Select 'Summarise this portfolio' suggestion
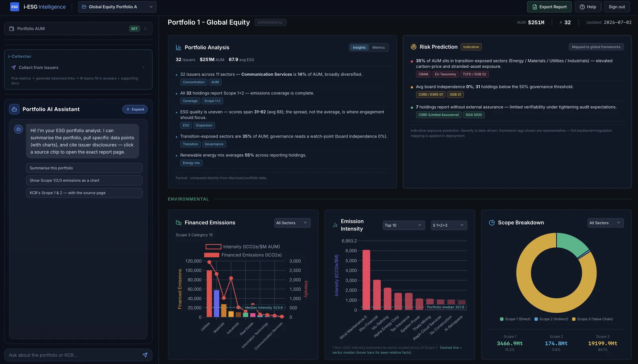 click(x=84, y=168)
